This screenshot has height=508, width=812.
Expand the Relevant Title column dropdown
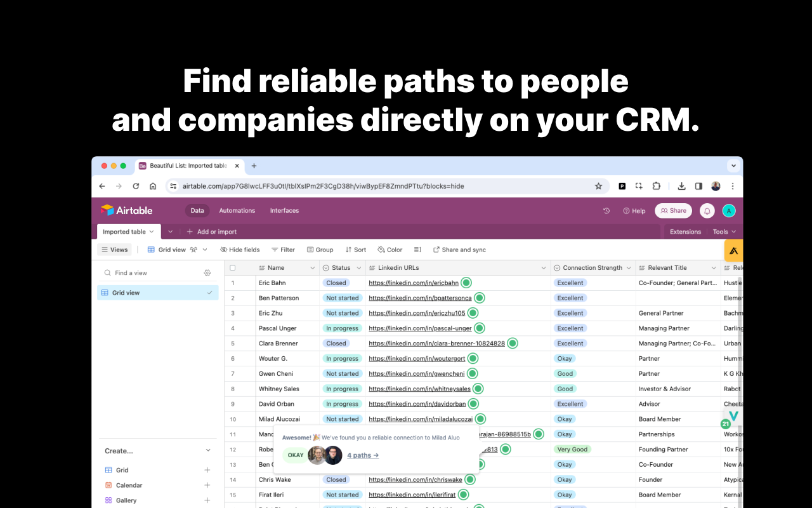[714, 268]
